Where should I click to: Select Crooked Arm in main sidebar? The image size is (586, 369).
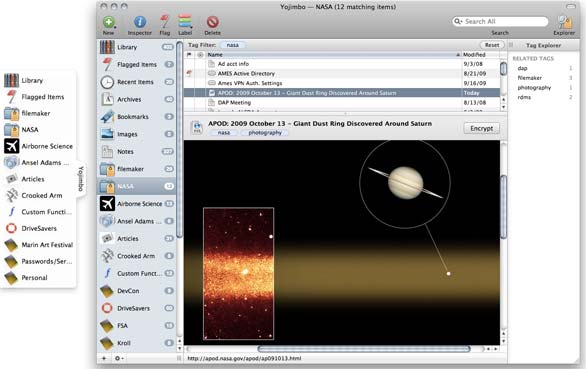click(137, 256)
